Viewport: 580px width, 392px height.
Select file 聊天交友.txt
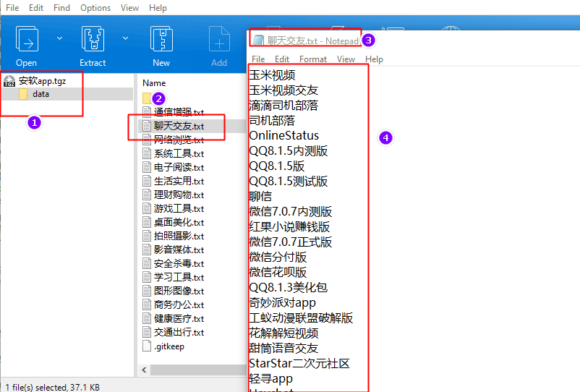(179, 126)
